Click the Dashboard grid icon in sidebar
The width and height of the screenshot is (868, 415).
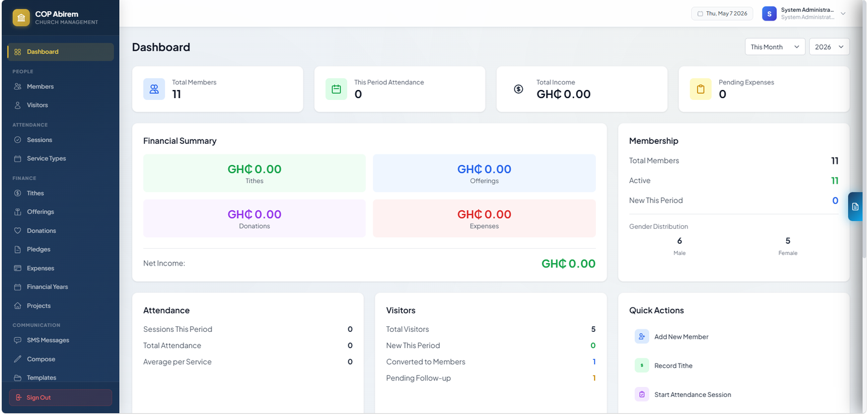click(17, 52)
